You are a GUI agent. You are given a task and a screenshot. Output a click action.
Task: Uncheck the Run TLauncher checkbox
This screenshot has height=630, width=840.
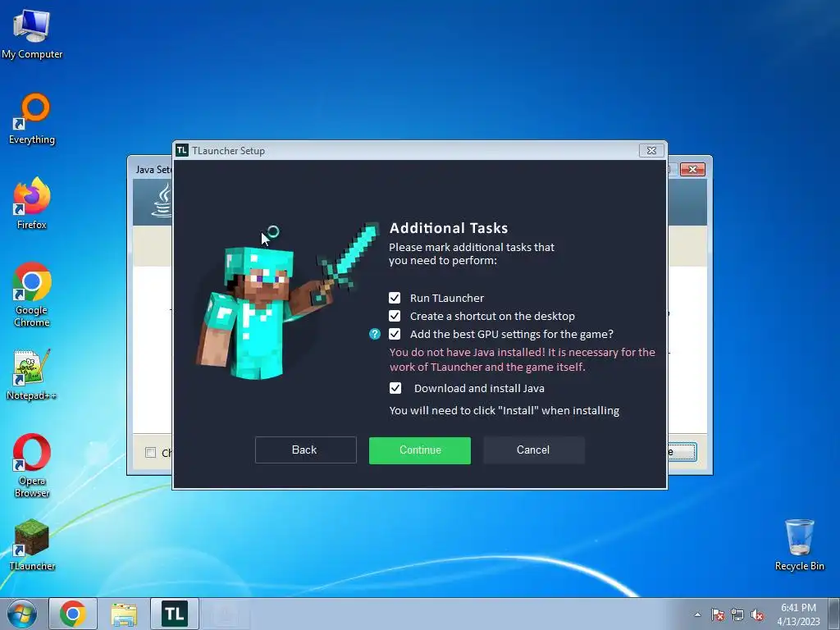click(395, 298)
